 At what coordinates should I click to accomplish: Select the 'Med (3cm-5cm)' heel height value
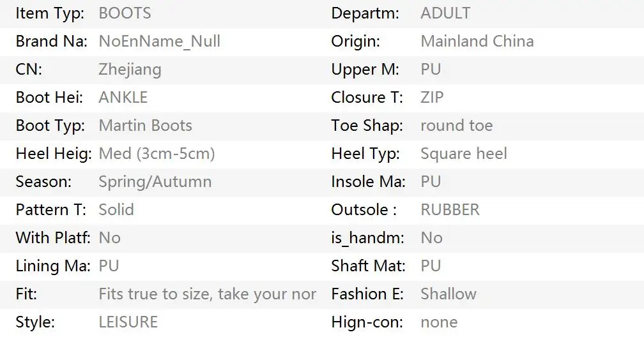point(157,154)
